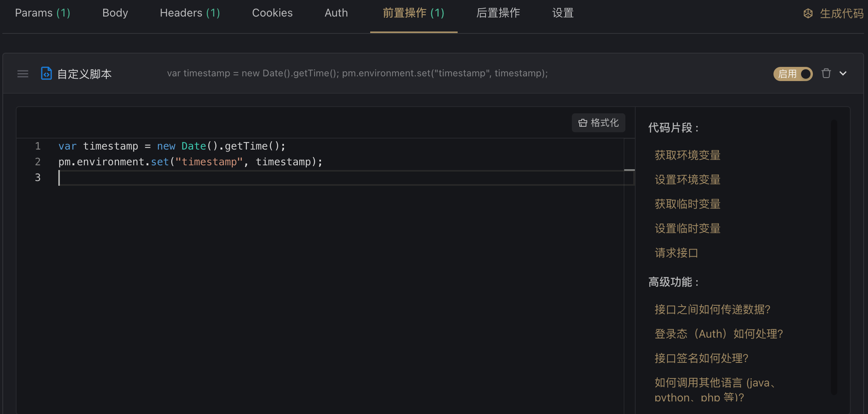Insert the 设置临时变量 snippet

tap(687, 228)
